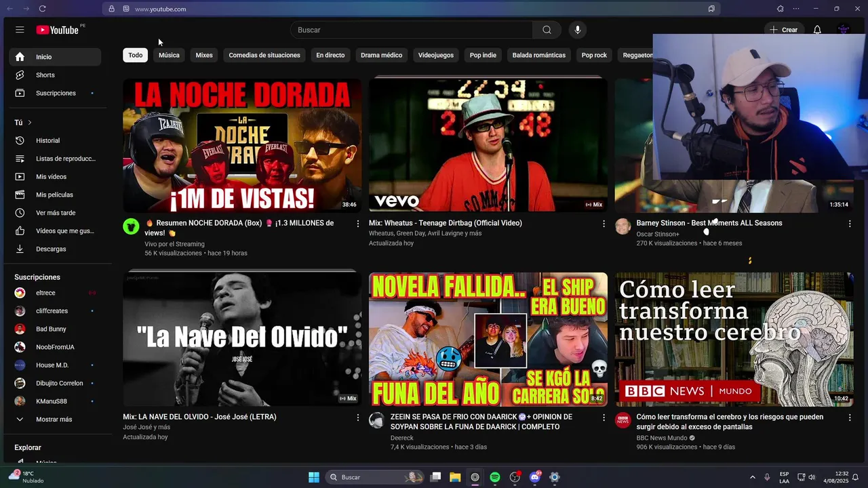Screen dimensions: 868x488
Task: Open Ver más tarde in sidebar
Action: coord(55,213)
